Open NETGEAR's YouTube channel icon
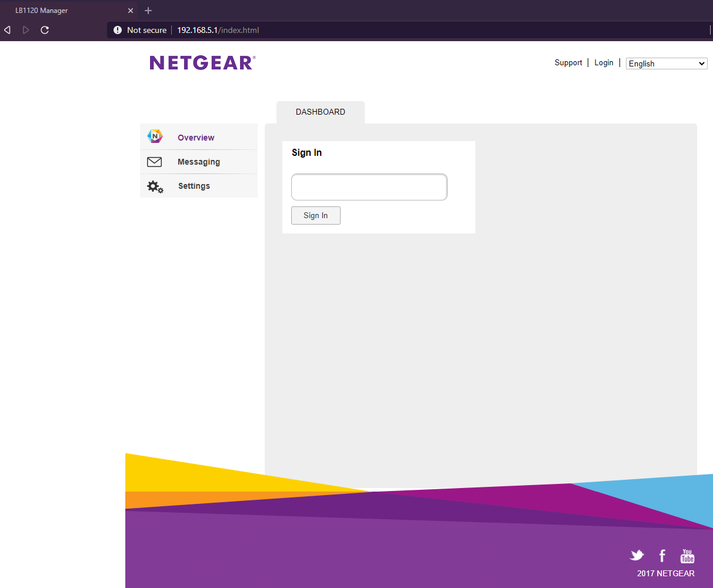 tap(687, 556)
